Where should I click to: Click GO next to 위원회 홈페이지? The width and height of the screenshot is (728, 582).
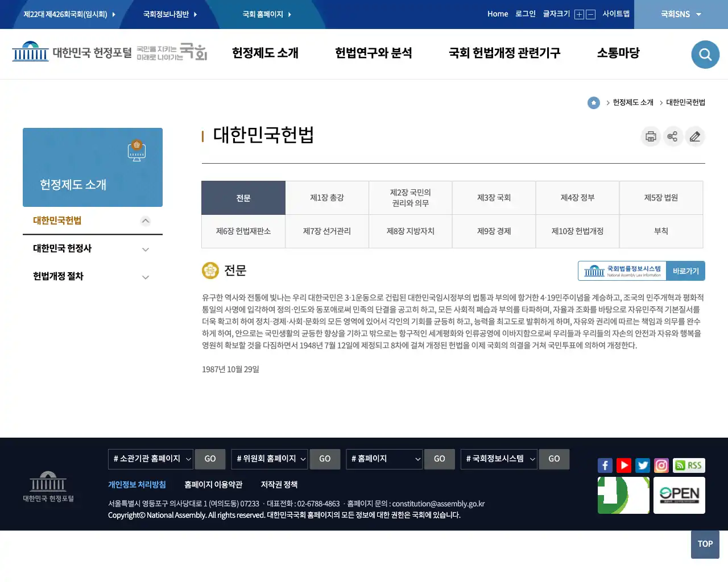pyautogui.click(x=325, y=459)
